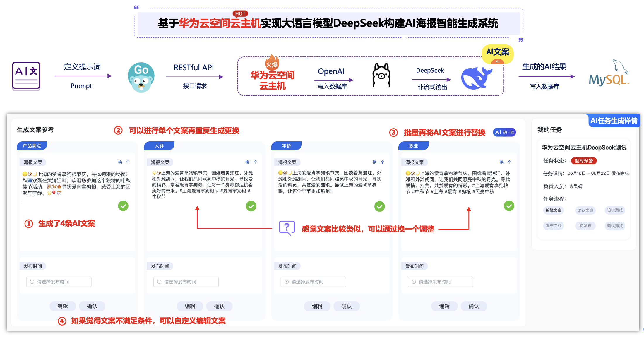Click the question mark speech bubble icon
This screenshot has width=644, height=339.
tap(287, 228)
